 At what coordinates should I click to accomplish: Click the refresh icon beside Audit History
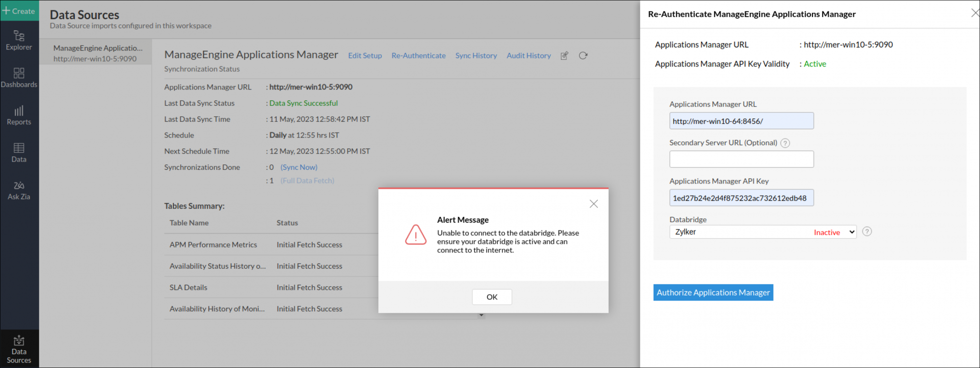pyautogui.click(x=583, y=56)
